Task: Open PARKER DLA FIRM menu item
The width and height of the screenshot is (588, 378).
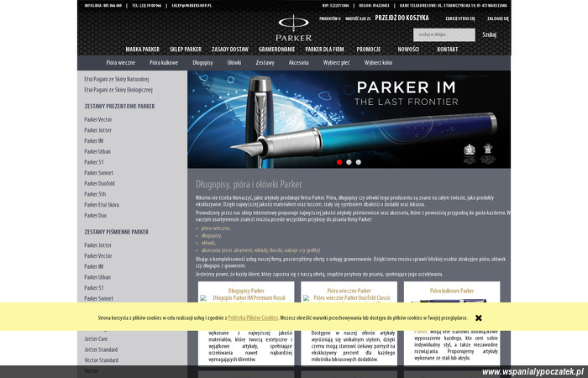Action: point(324,49)
